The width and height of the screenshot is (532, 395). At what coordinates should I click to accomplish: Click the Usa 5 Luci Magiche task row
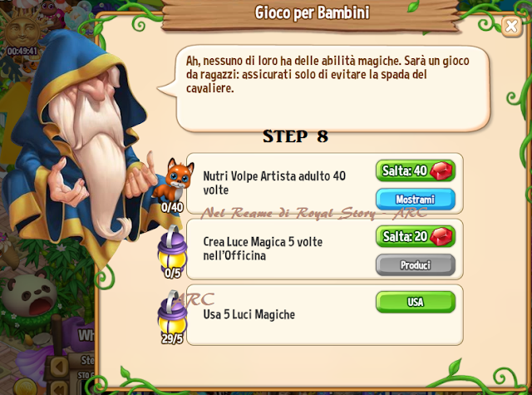coord(325,315)
